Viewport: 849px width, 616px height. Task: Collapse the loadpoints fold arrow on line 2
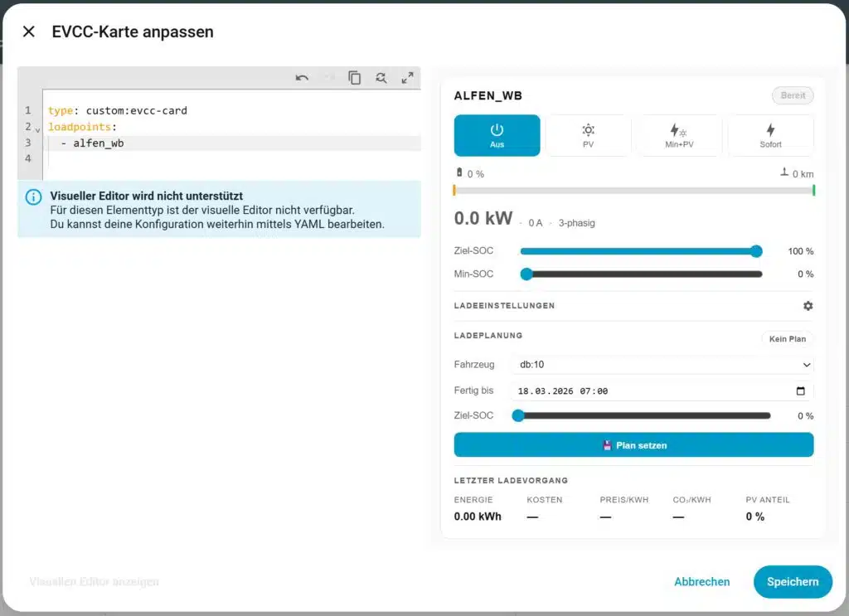click(38, 129)
